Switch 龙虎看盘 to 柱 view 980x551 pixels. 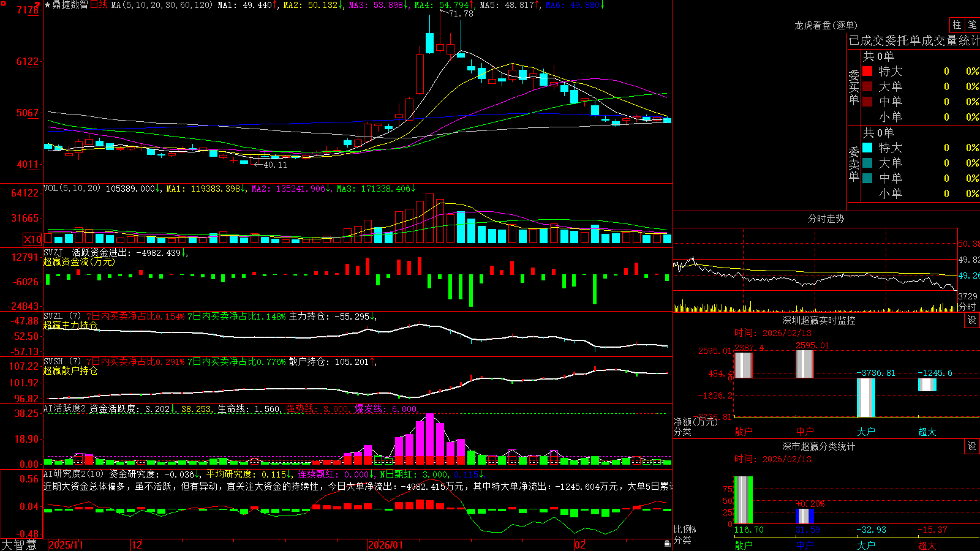point(957,25)
